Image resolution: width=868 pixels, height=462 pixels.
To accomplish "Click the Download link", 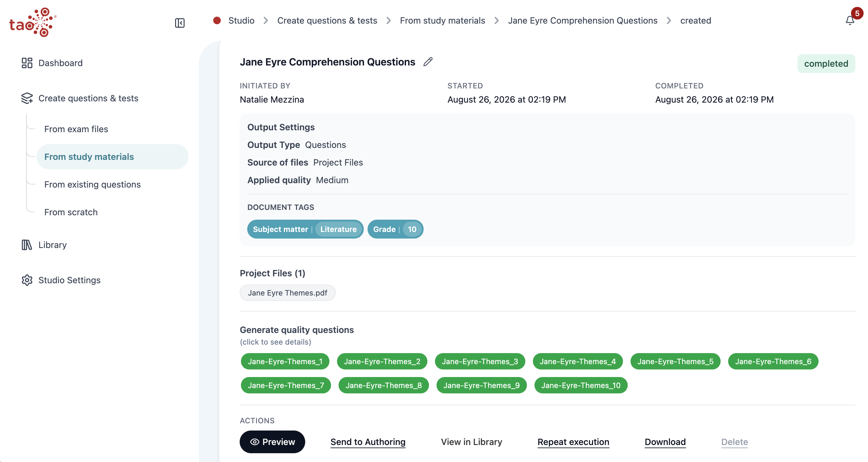I will pyautogui.click(x=665, y=442).
